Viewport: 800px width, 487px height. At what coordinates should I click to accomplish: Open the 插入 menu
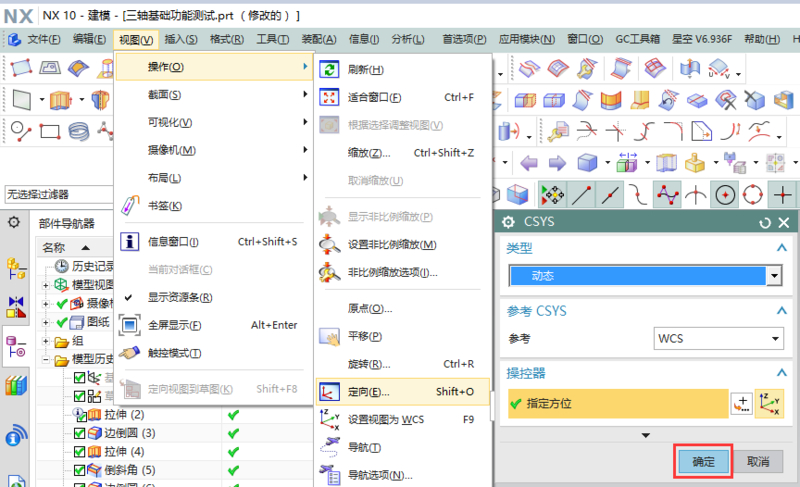click(x=181, y=39)
